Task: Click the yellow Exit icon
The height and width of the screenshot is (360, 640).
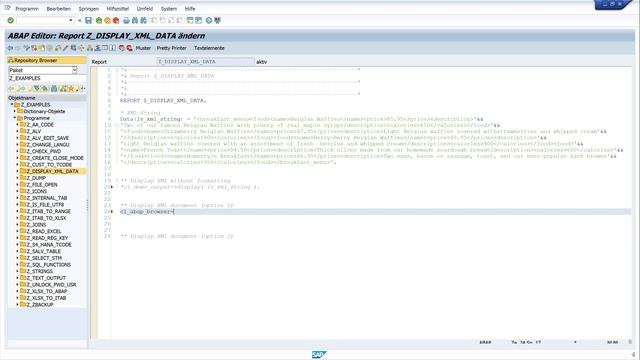Action: coord(107,20)
